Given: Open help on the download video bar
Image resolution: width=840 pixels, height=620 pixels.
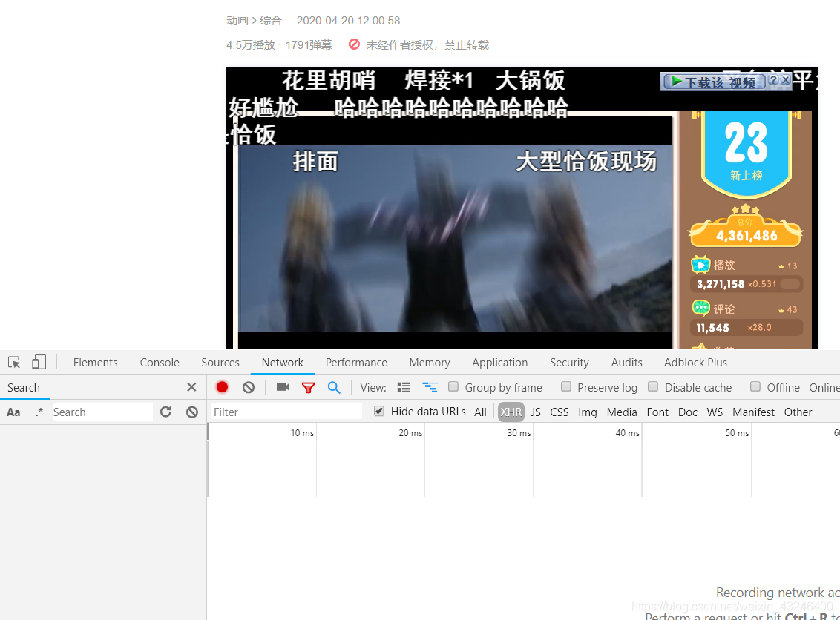Looking at the screenshot, I should click(x=773, y=80).
